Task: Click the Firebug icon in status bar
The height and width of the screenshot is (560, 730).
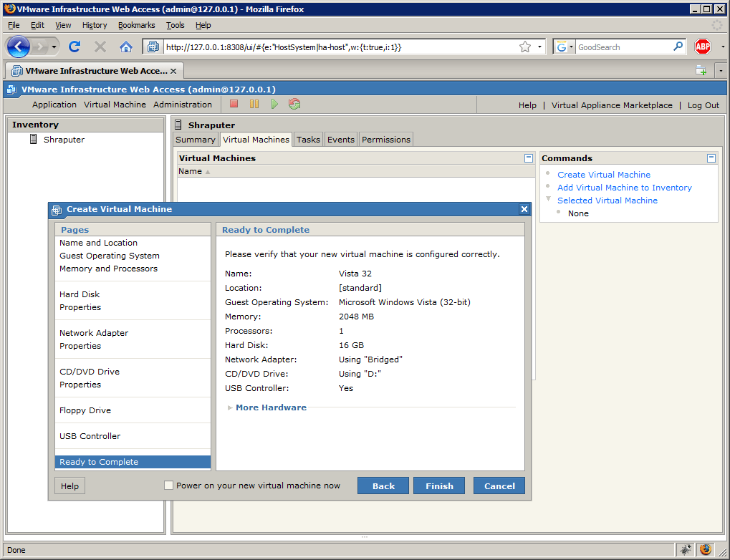Action: coord(686,550)
